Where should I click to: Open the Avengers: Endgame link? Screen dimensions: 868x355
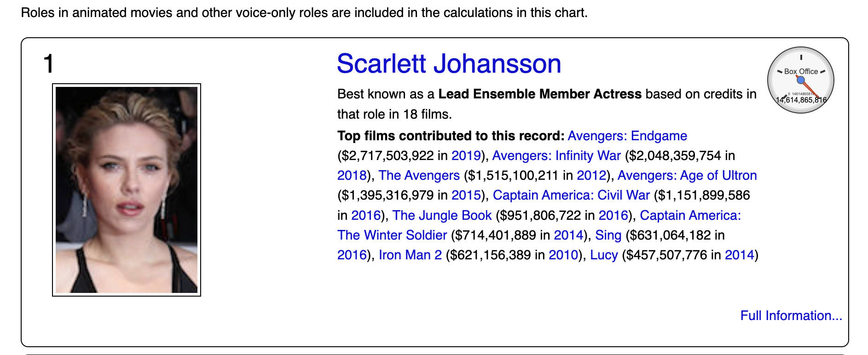[x=627, y=136]
